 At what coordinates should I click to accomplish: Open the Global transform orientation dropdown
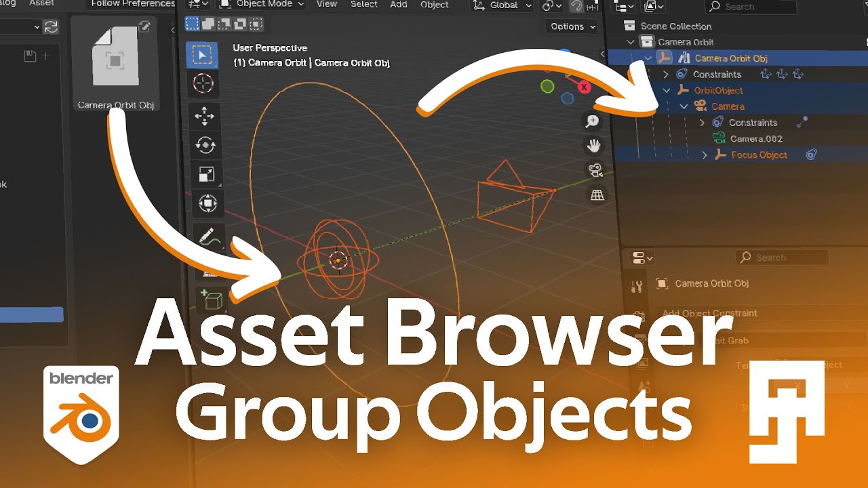click(502, 5)
